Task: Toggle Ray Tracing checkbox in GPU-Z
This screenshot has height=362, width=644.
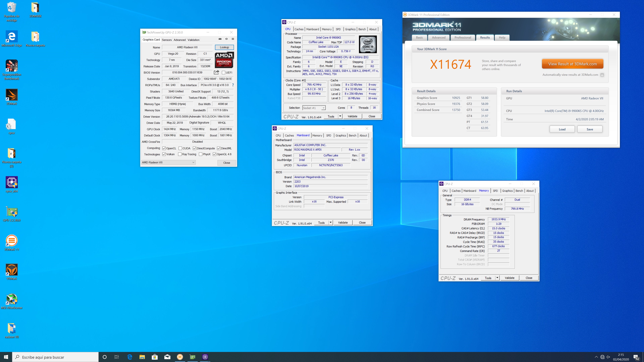Action: tap(180, 154)
